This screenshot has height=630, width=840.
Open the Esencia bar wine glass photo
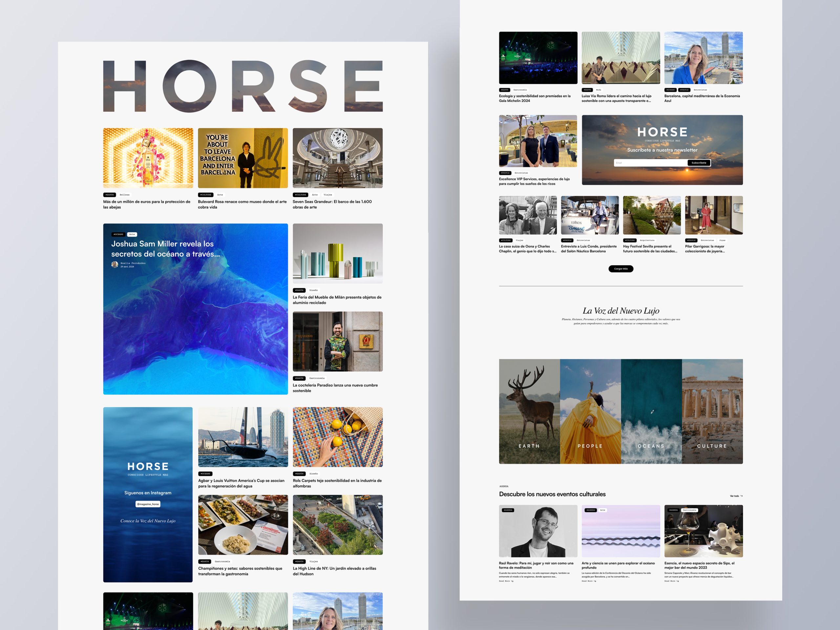point(703,531)
